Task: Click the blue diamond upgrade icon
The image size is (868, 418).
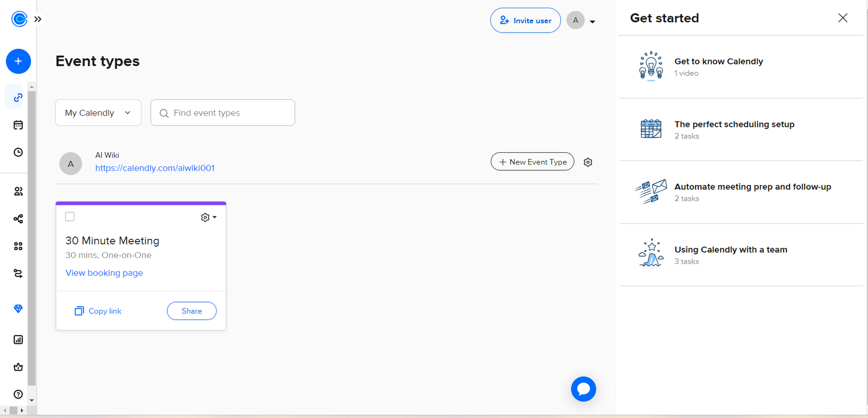Action: coord(18,308)
